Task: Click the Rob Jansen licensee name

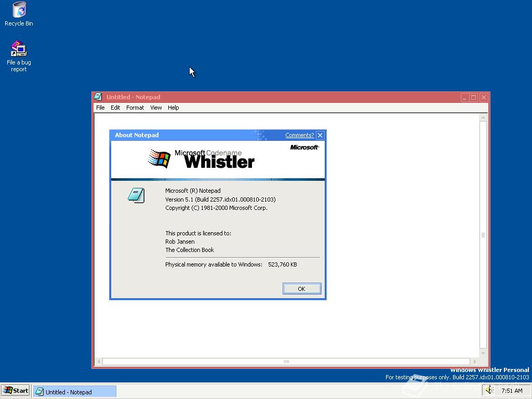Action: [x=180, y=242]
